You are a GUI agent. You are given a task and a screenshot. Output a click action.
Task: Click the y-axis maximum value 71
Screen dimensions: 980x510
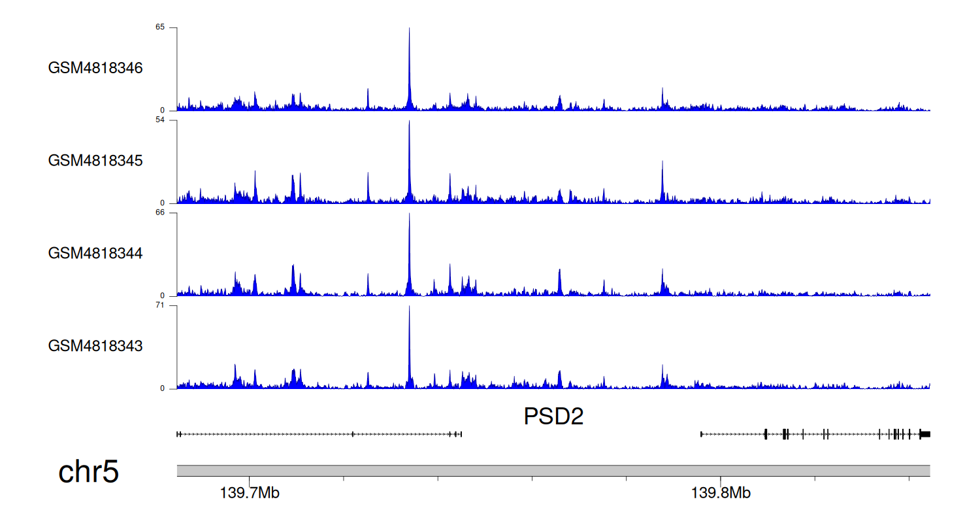tap(160, 305)
